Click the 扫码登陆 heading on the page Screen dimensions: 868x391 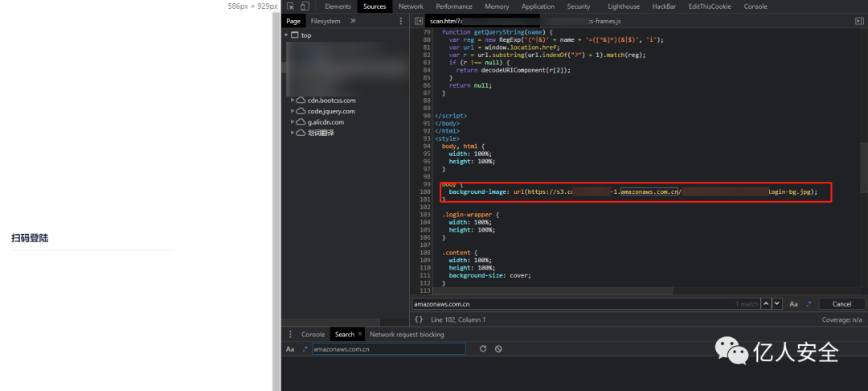point(30,238)
